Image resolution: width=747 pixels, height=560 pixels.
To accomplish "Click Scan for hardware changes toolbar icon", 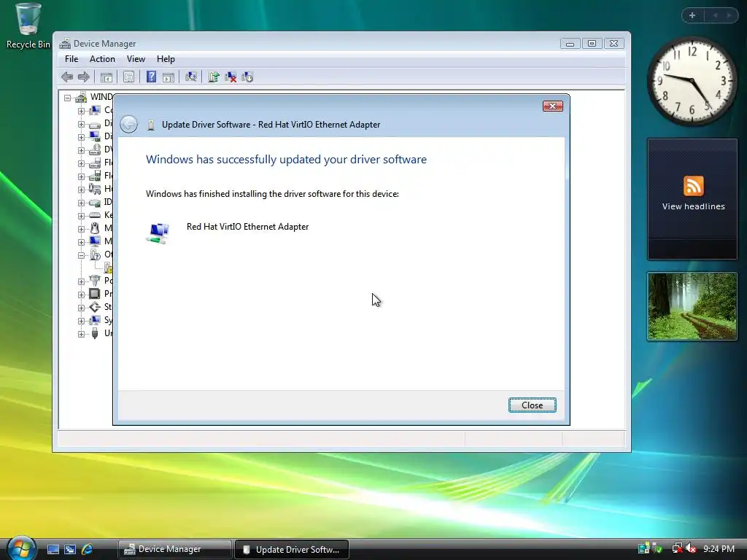I will (x=191, y=77).
